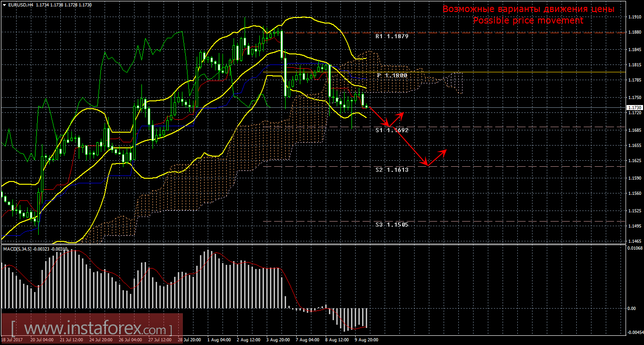Click the 1.1495 price axis label
This screenshot has width=644, height=345.
point(635,226)
